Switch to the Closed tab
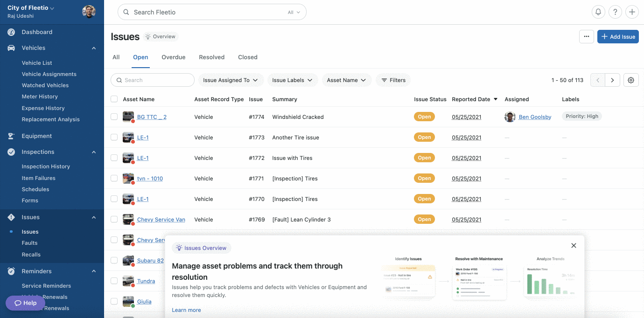This screenshot has width=644, height=318. (x=248, y=57)
